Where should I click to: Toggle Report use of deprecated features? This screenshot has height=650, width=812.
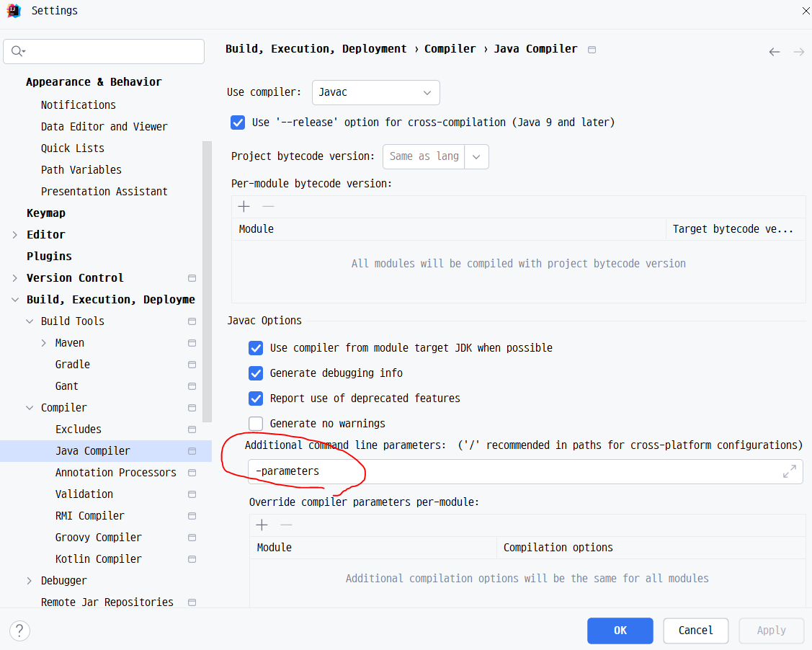tap(256, 399)
